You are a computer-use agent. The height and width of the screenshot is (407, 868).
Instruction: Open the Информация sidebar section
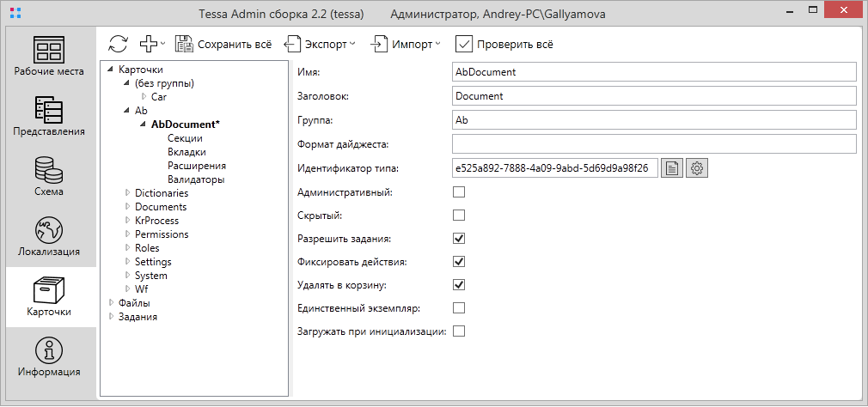[x=49, y=356]
